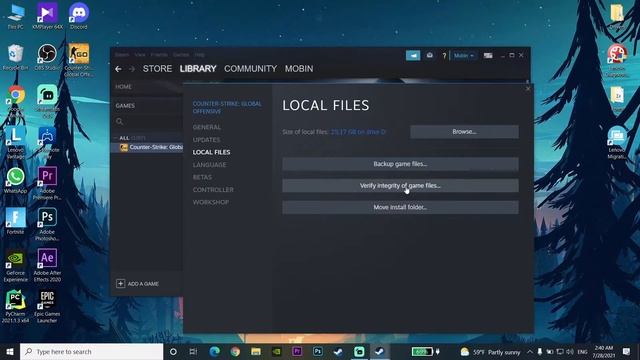640x360 pixels.
Task: Open KMPlayer 64X desktop shortcut
Action: pyautogui.click(x=47, y=16)
